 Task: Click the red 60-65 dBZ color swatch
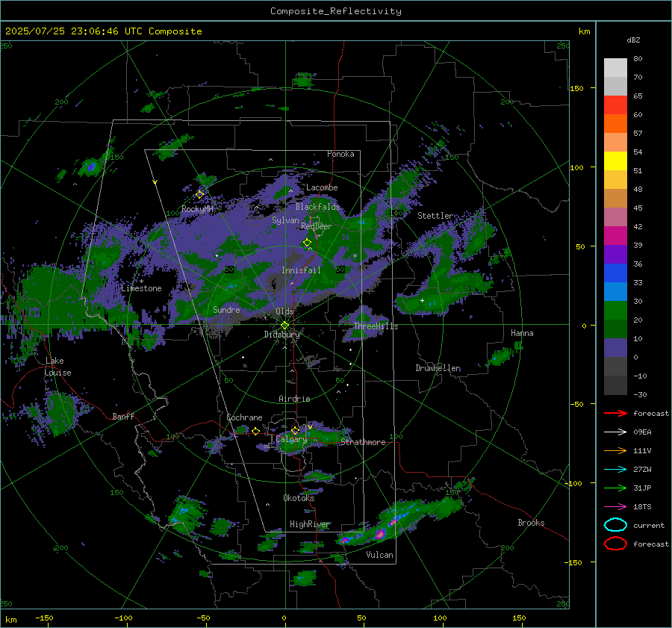(615, 105)
